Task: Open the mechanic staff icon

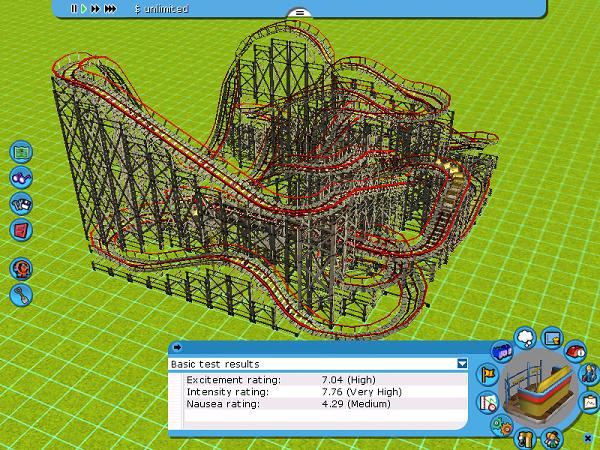Action: 590,374
